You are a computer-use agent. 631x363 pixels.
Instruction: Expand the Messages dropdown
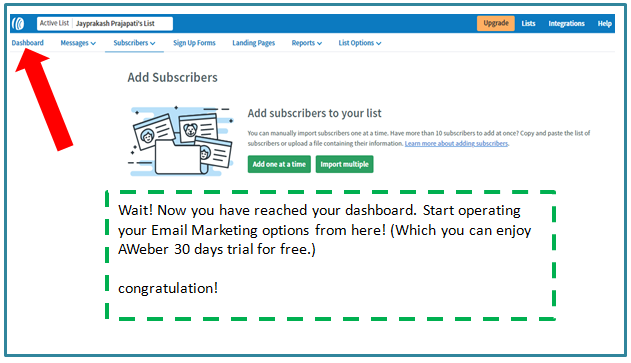(x=78, y=43)
